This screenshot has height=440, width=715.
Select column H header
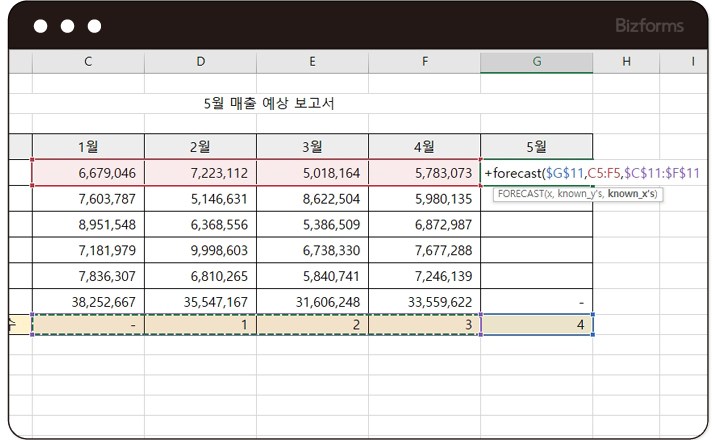pyautogui.click(x=626, y=62)
